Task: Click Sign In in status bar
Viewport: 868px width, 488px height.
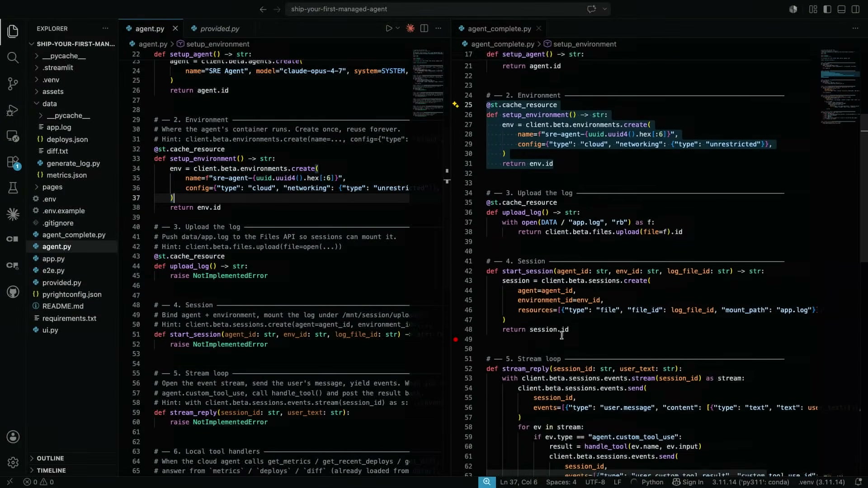Action: pyautogui.click(x=688, y=482)
